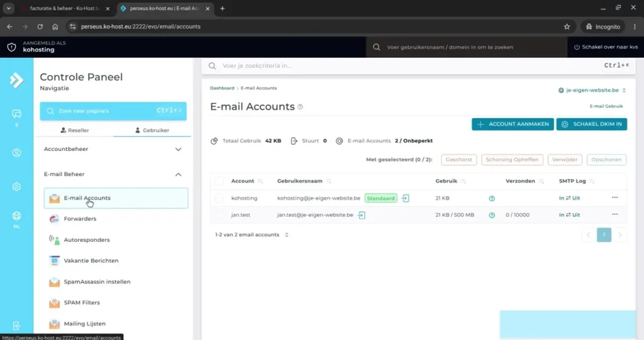
Task: Click the shield icon beside kohosting
Action: point(11,47)
